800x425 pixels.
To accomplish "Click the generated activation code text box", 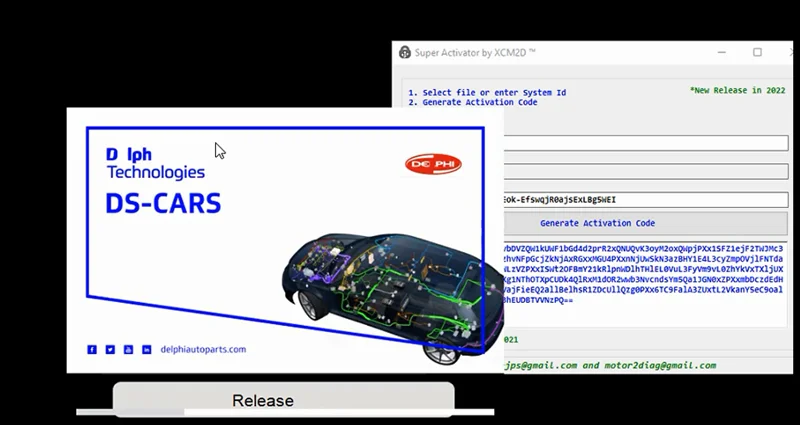I will (645, 285).
